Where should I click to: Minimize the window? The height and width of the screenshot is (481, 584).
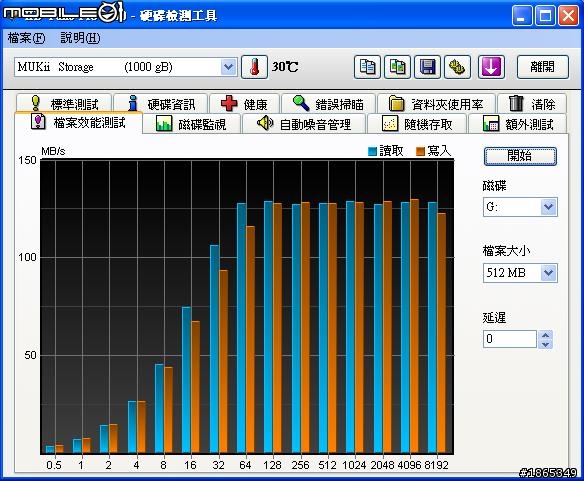click(521, 16)
